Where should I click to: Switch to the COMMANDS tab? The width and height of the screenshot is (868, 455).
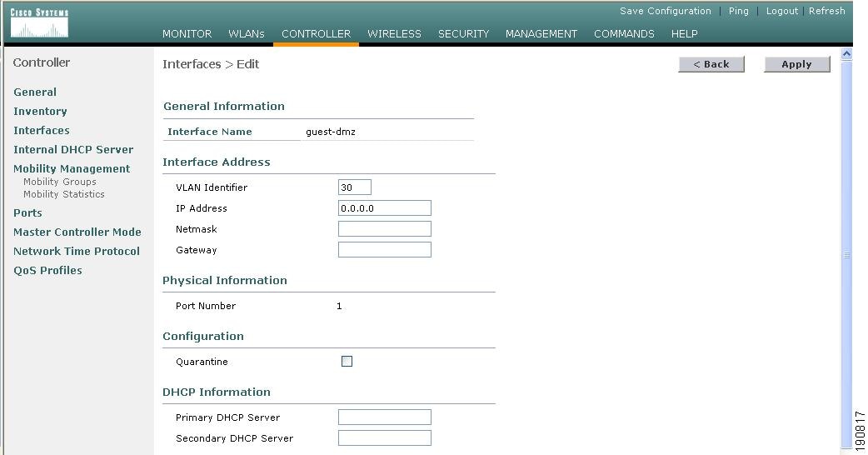coord(624,34)
